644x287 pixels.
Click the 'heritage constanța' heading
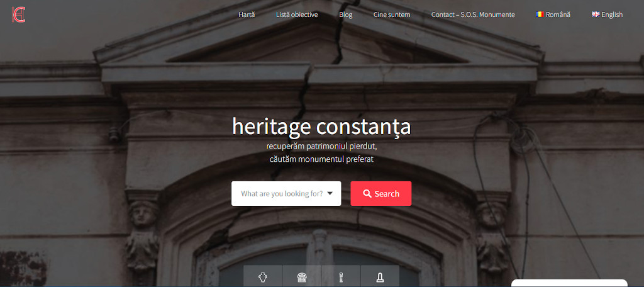(x=321, y=127)
